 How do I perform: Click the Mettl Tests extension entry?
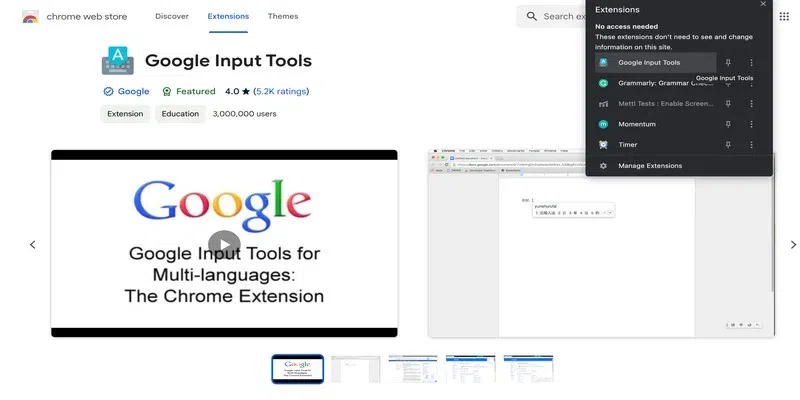tap(656, 104)
